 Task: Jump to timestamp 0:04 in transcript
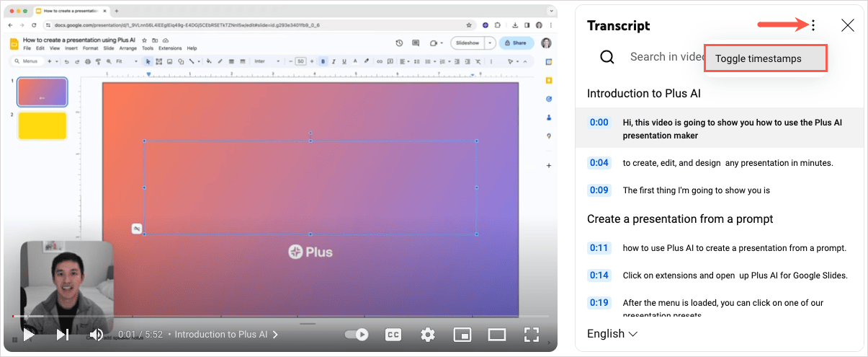[599, 163]
